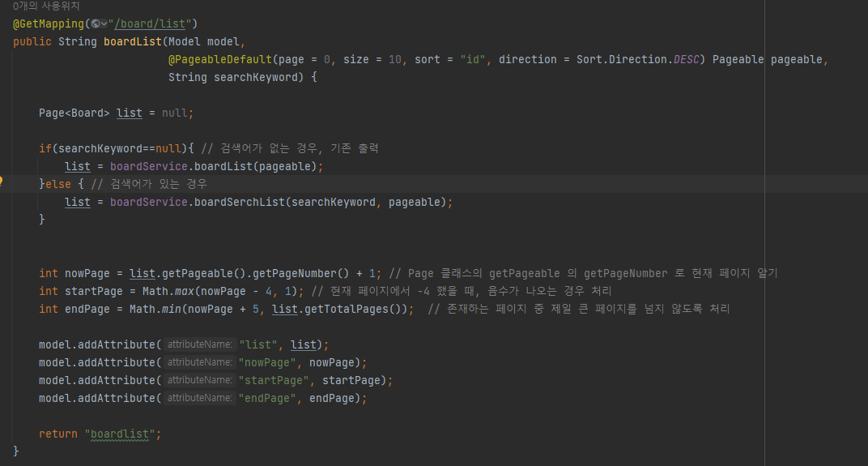Select the "startPage" string literal
Viewport: 868px width, 466px height.
(x=274, y=380)
